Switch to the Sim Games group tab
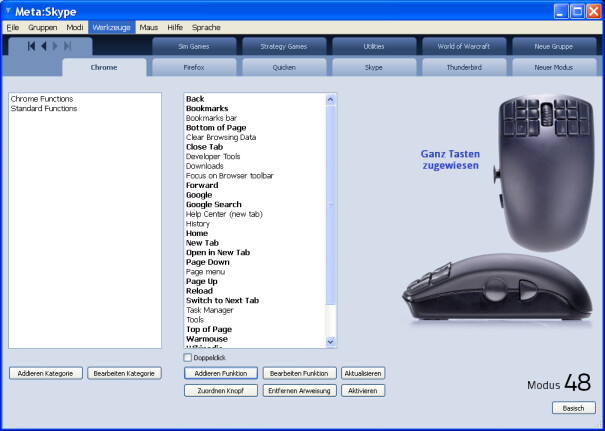605x431 pixels. pos(194,46)
